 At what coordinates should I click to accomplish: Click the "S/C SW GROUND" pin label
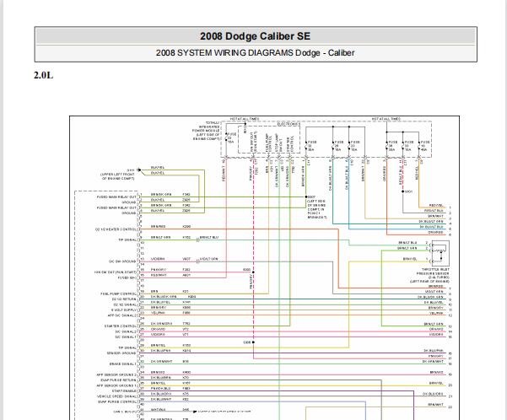point(123,261)
